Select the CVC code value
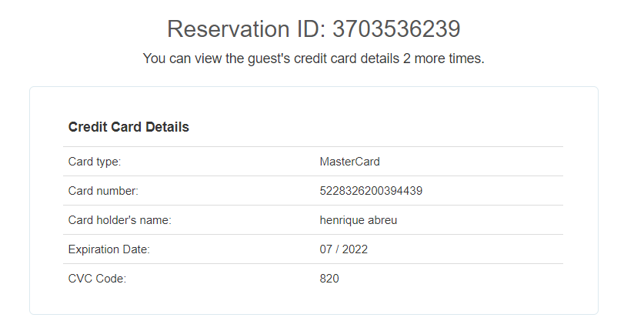The height and width of the screenshot is (331, 644). click(x=329, y=279)
